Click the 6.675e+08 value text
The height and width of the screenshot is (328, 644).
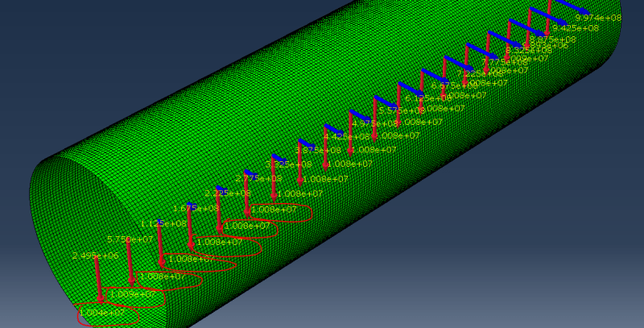click(454, 86)
